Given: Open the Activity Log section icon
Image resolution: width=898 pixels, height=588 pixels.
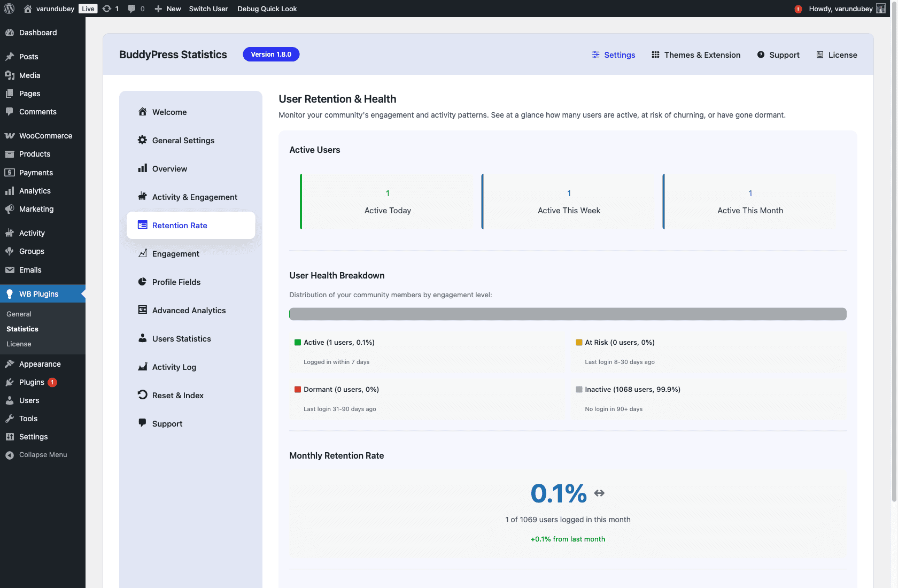Looking at the screenshot, I should [142, 367].
